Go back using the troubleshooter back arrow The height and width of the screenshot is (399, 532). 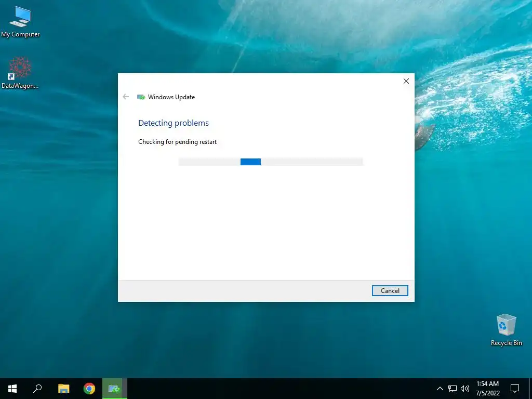126,97
